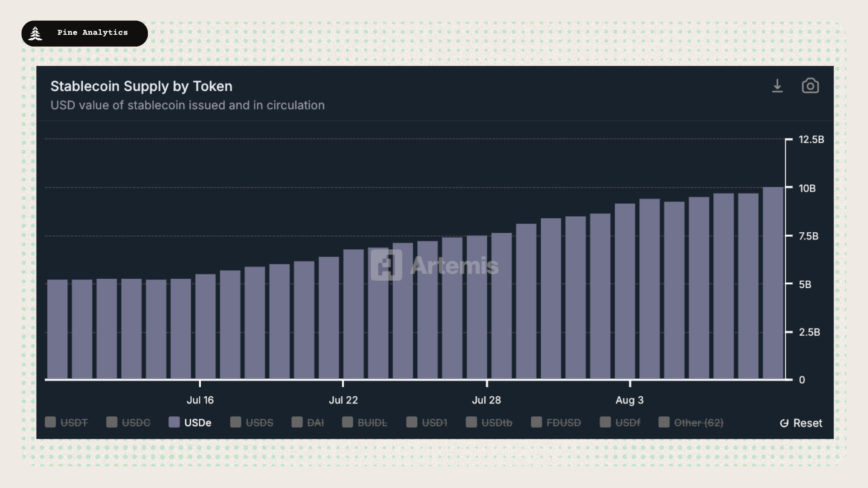Click the Reset legend button
This screenshot has height=488, width=868.
click(801, 423)
